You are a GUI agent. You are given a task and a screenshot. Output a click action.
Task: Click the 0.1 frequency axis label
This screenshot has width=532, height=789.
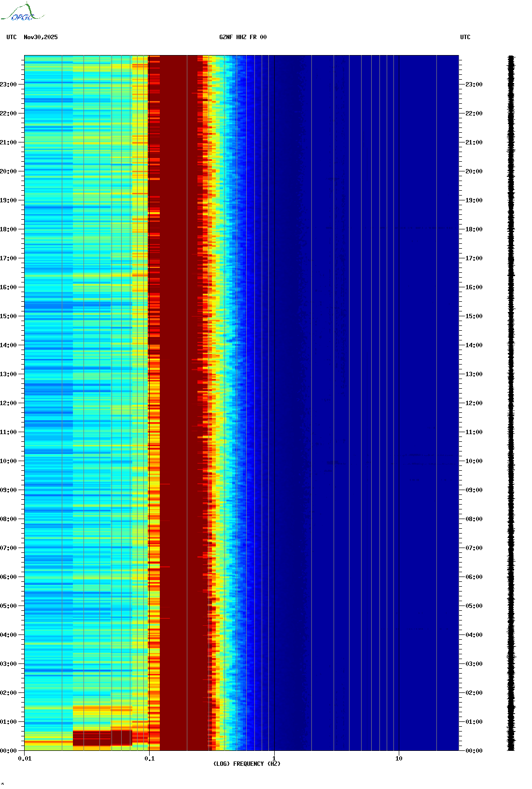pyautogui.click(x=150, y=759)
